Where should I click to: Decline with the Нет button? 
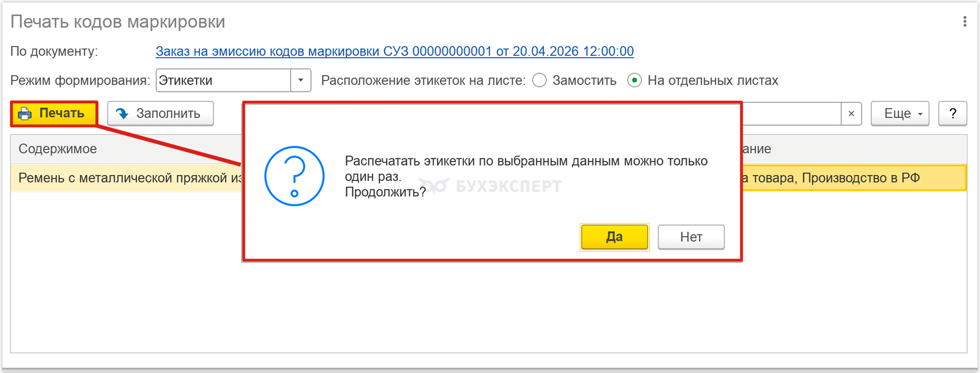[691, 237]
